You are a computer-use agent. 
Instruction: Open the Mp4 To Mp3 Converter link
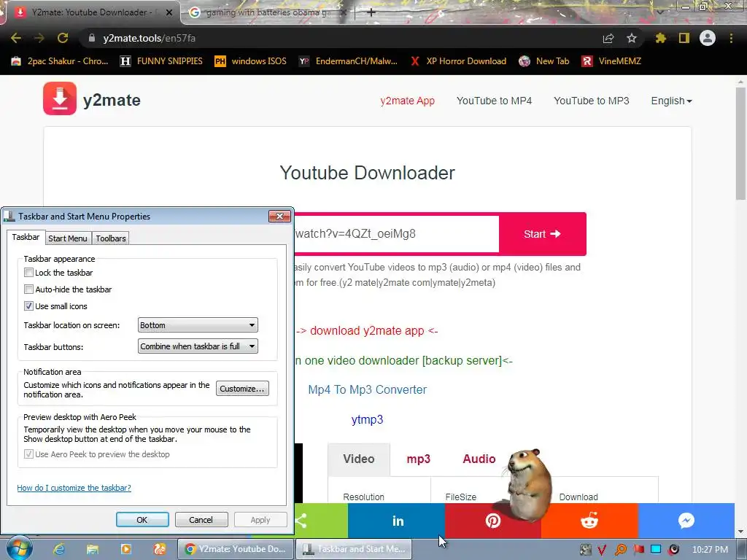click(368, 389)
